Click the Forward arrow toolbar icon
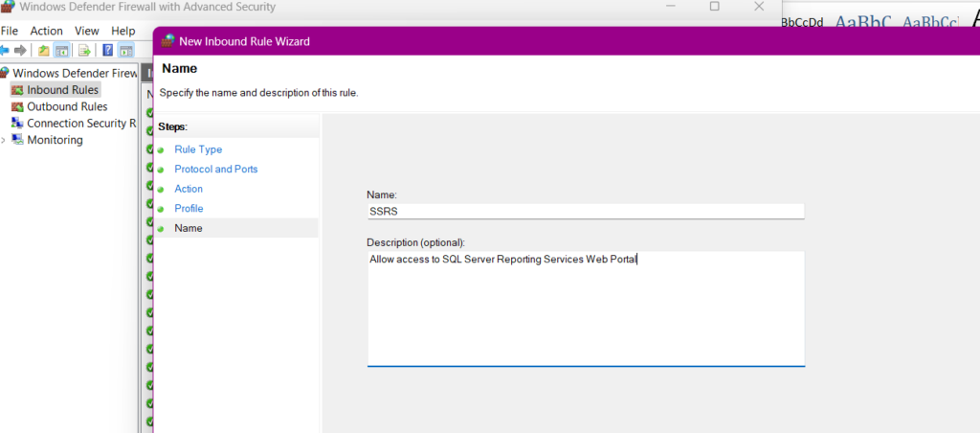The height and width of the screenshot is (433, 980). 21,51
